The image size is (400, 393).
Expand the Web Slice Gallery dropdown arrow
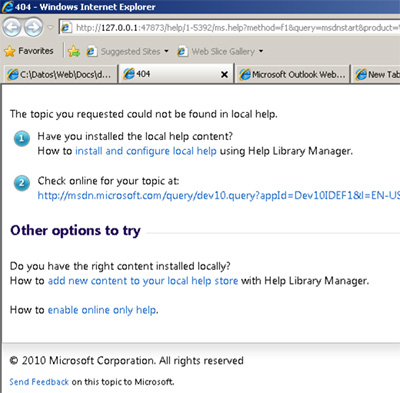tap(261, 51)
